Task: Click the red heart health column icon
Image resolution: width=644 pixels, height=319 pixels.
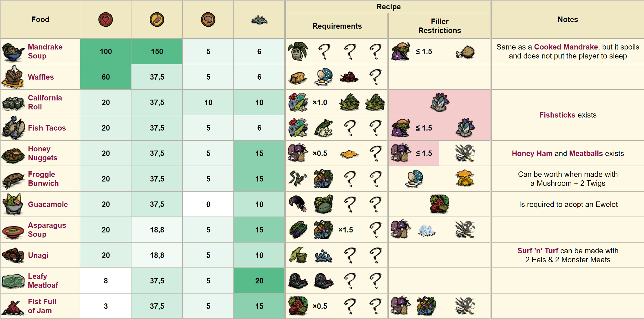Action: 105,20
